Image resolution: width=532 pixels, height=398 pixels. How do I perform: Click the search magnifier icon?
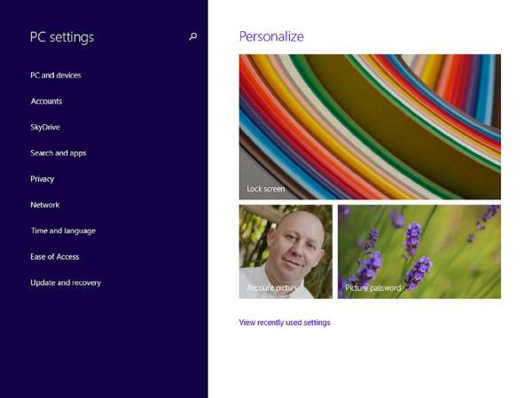(192, 36)
